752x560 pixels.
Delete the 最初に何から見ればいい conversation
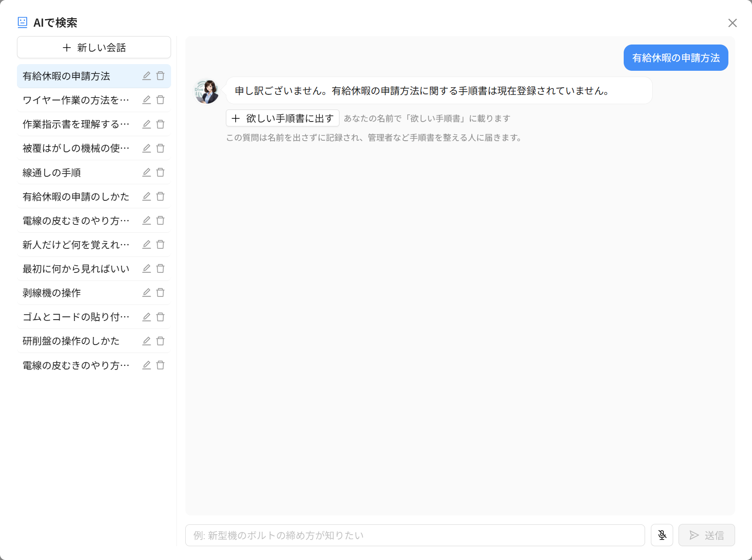[x=160, y=268]
